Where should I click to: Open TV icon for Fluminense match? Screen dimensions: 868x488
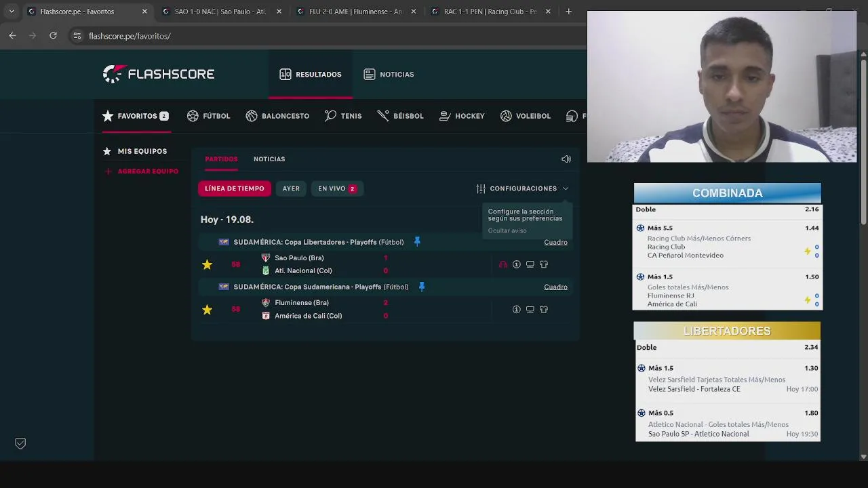(x=530, y=310)
